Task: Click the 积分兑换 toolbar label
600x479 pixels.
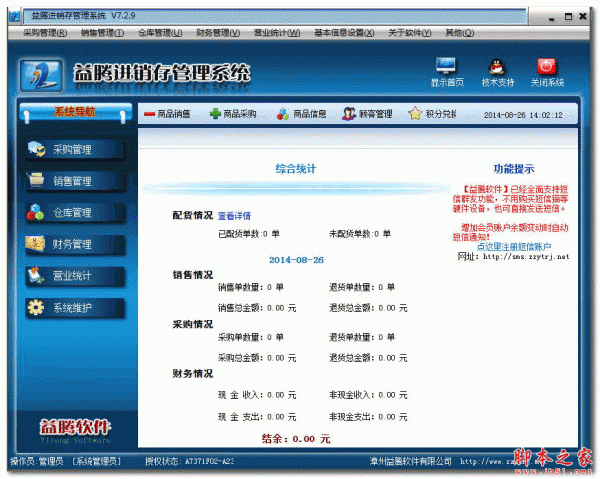Action: click(441, 114)
